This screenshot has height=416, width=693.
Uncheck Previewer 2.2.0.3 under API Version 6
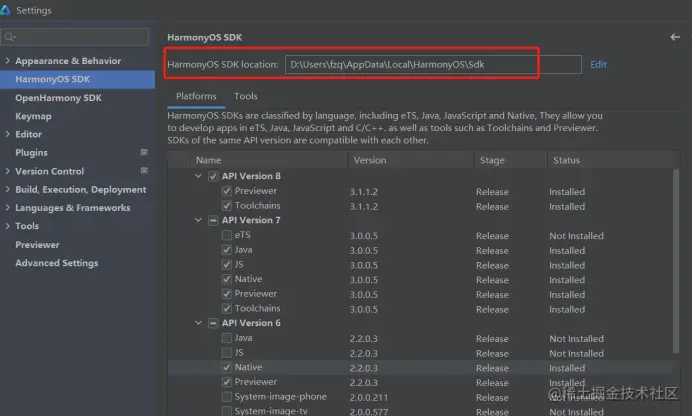(227, 382)
